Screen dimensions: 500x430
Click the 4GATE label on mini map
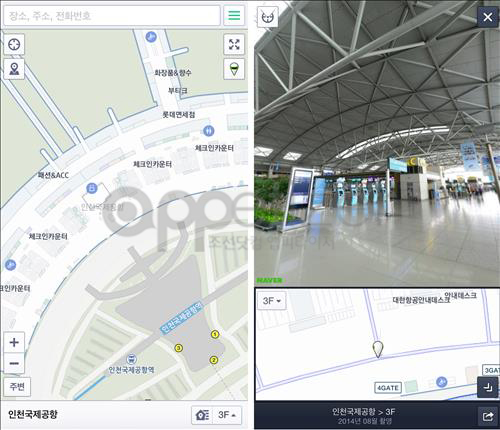pos(388,388)
